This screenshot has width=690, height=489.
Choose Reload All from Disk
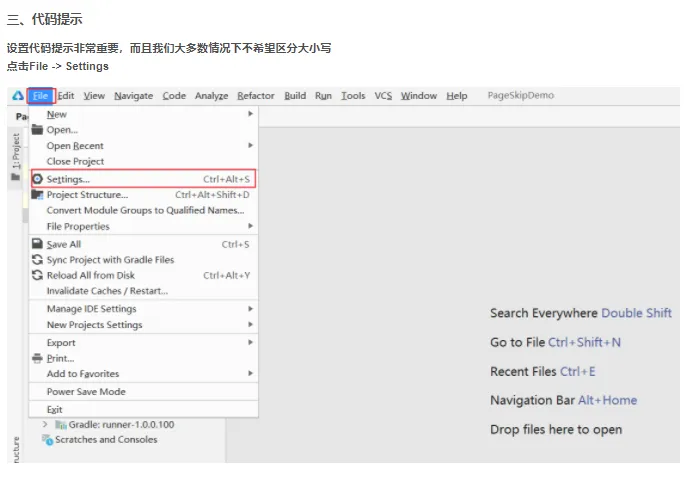point(143,276)
